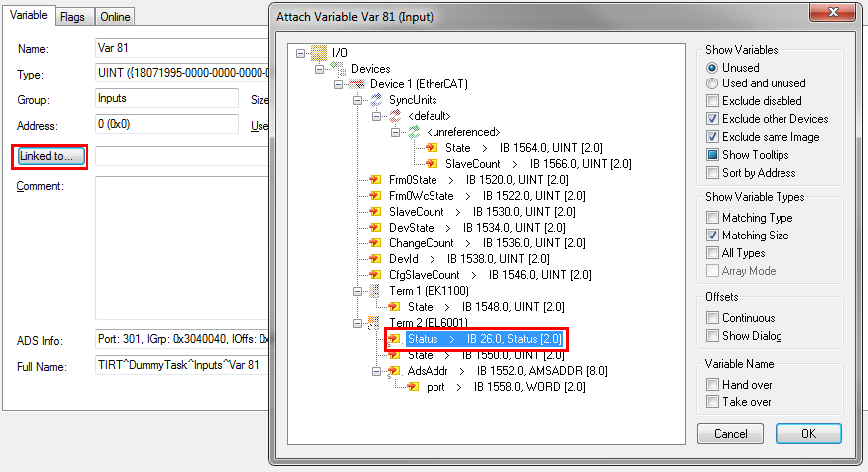Screen dimensions: 868x472
Task: Click the Term 1 (EK1100) terminal icon
Action: tap(375, 291)
